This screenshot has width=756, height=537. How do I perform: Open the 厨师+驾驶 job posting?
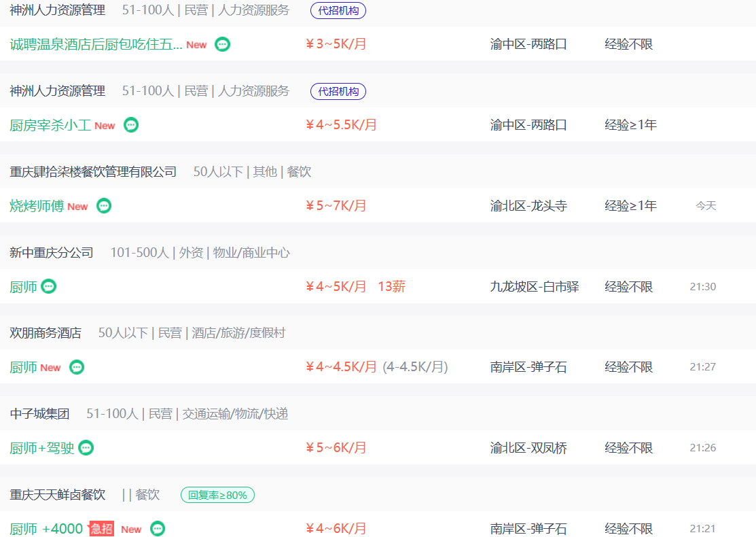(42, 448)
